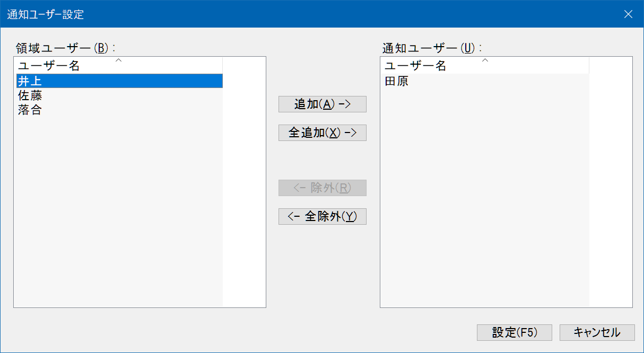Click the 追加(A) -> button

[x=323, y=104]
